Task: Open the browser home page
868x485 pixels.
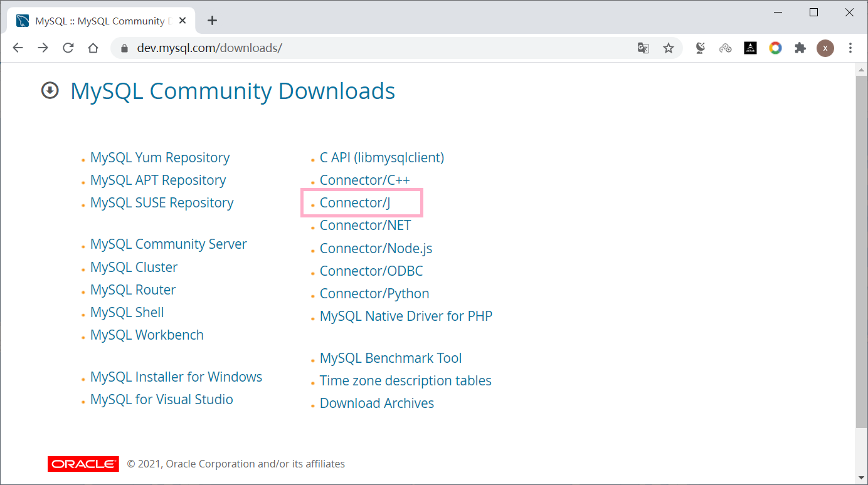Action: (x=93, y=48)
